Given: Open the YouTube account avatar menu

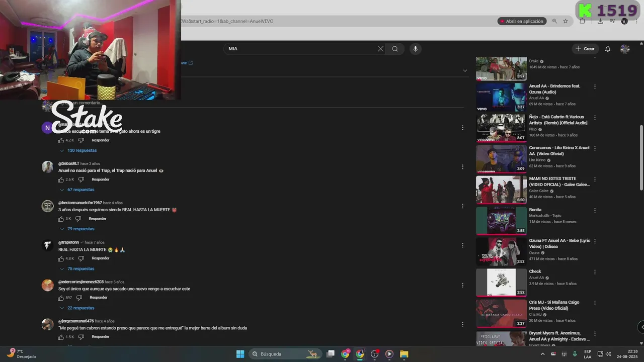Looking at the screenshot, I should [625, 49].
